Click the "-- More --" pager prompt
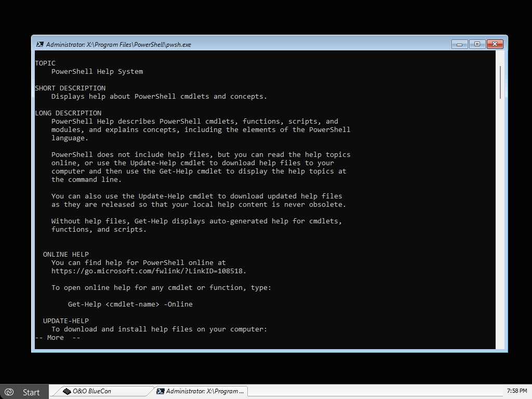The image size is (532, 399). pos(57,338)
